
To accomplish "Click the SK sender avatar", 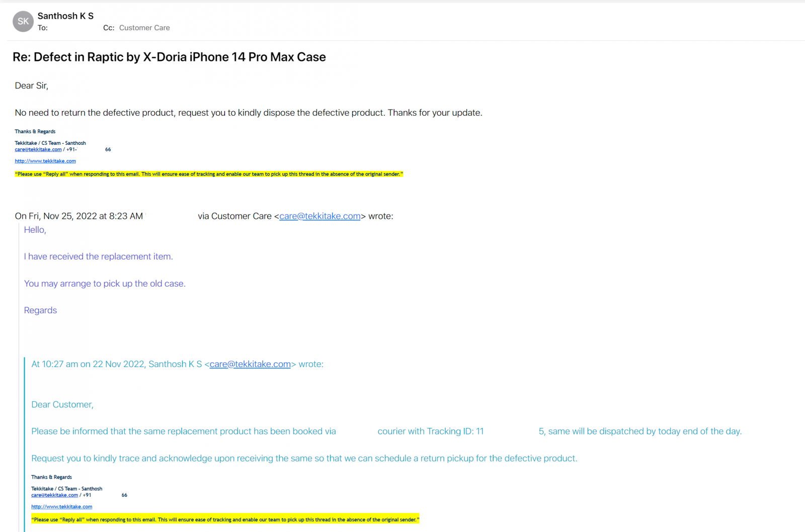I will pos(23,21).
